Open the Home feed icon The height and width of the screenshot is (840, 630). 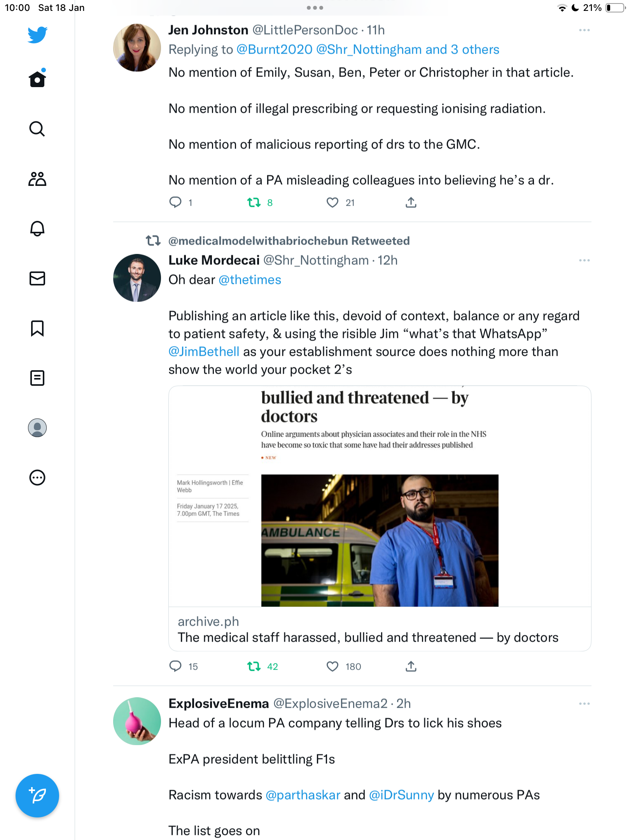pyautogui.click(x=37, y=79)
